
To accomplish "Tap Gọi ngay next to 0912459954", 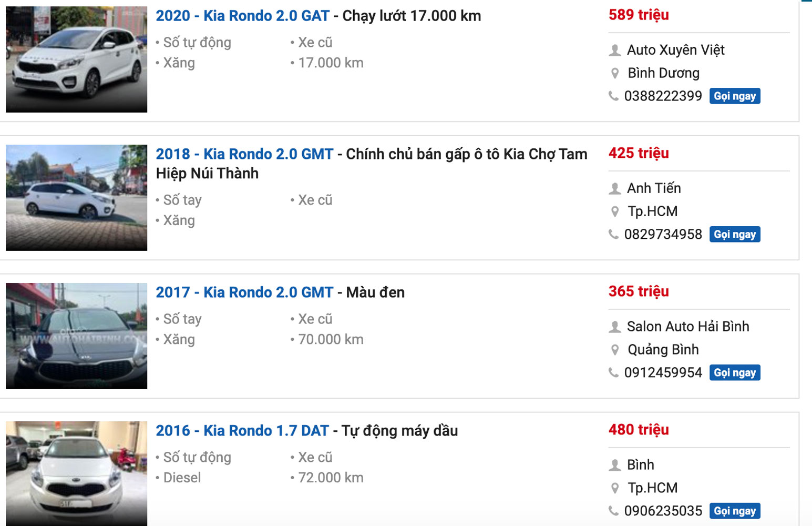I will tap(735, 373).
